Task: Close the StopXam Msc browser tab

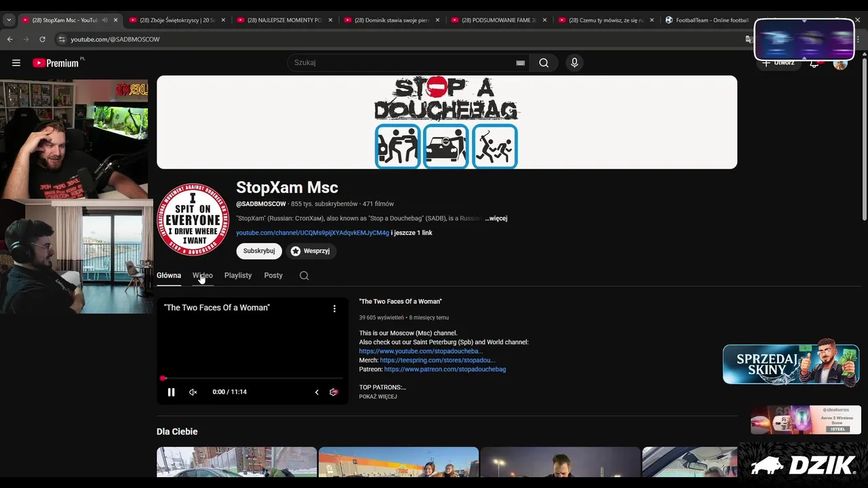Action: (x=116, y=20)
